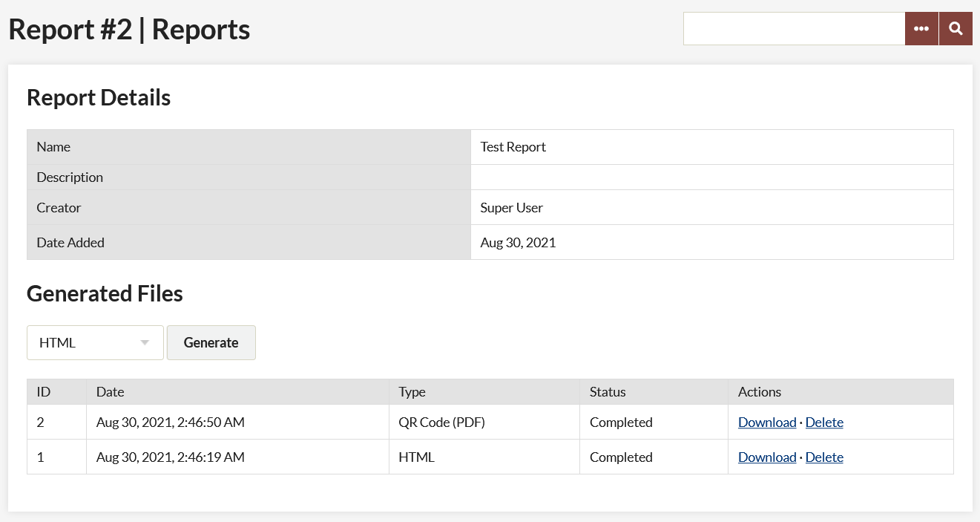Click the magnifying glass search icon
This screenshot has height=522, width=980.
coord(956,29)
